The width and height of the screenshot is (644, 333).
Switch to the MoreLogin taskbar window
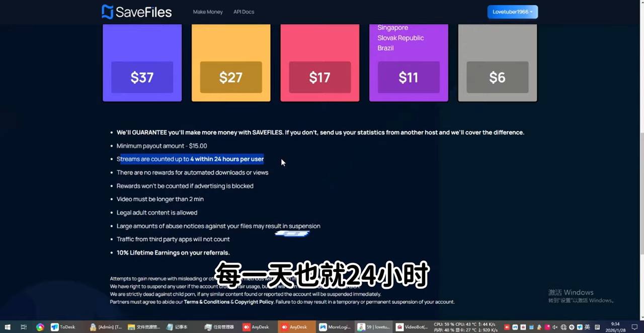pyautogui.click(x=335, y=327)
